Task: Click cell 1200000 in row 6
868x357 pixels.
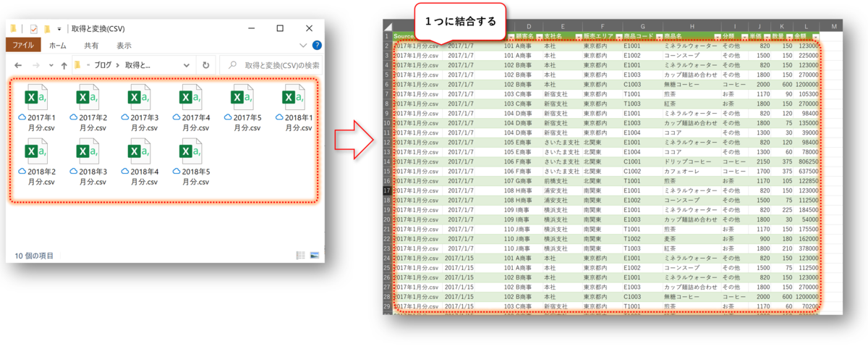Action: pos(808,84)
